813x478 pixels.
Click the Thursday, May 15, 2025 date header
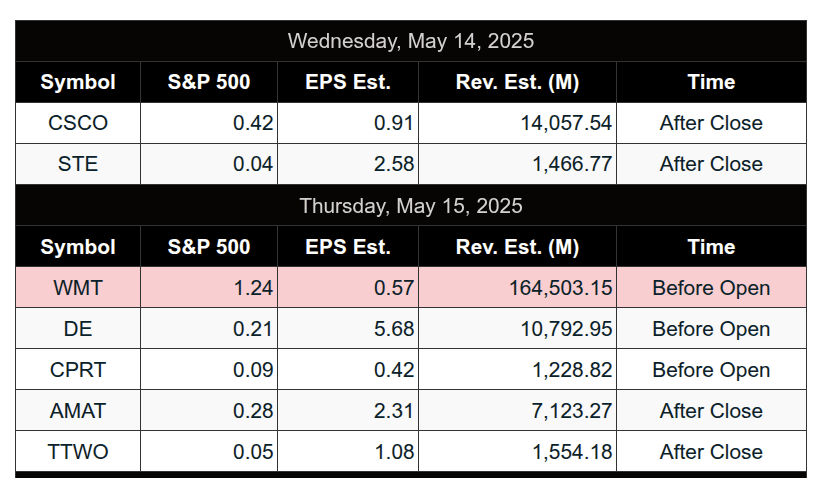[x=410, y=206]
